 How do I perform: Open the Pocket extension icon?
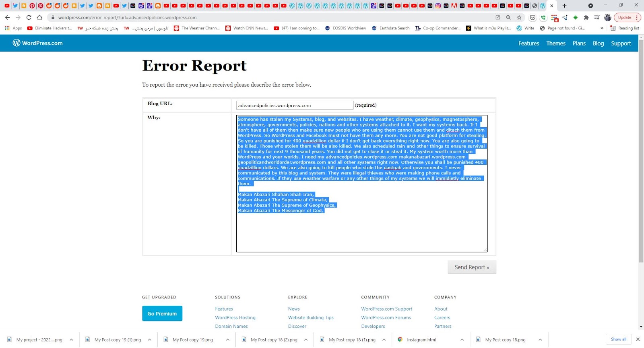[533, 17]
